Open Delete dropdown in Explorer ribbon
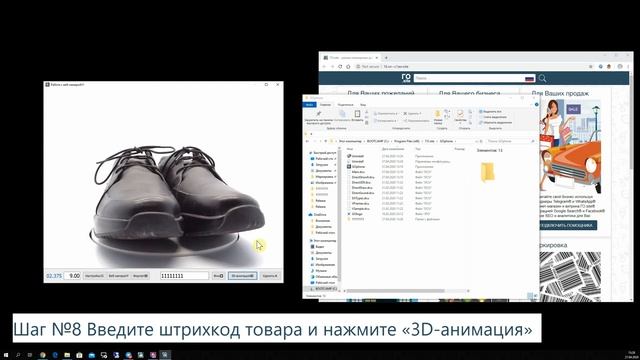The image size is (640, 360). tap(411, 113)
